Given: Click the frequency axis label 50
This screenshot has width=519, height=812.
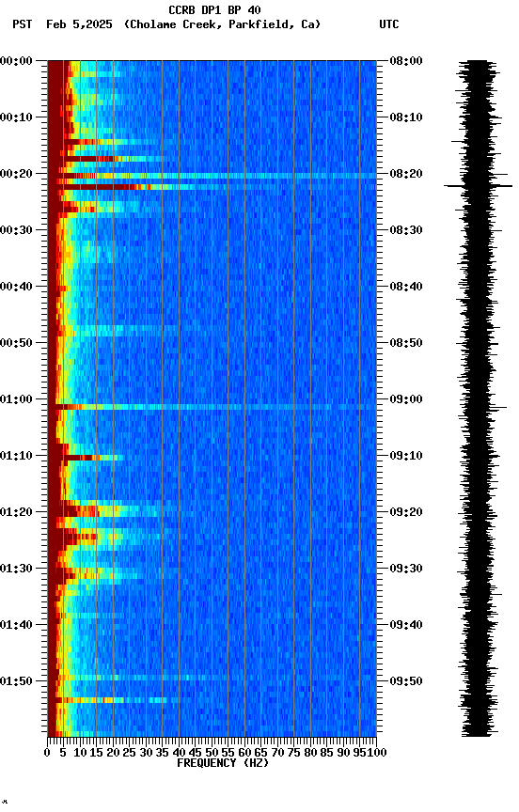Looking at the screenshot, I should 212,753.
